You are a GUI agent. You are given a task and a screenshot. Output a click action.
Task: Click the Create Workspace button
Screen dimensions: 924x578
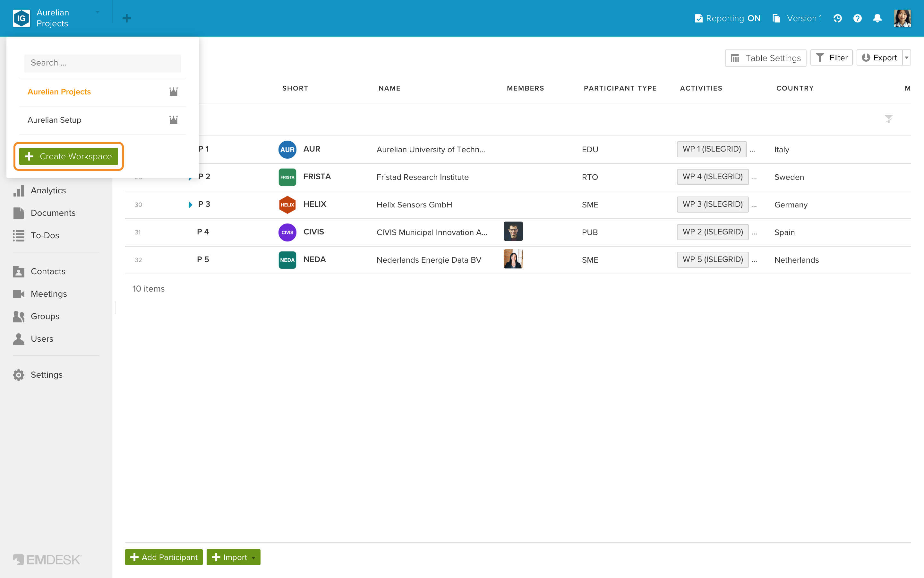point(68,156)
